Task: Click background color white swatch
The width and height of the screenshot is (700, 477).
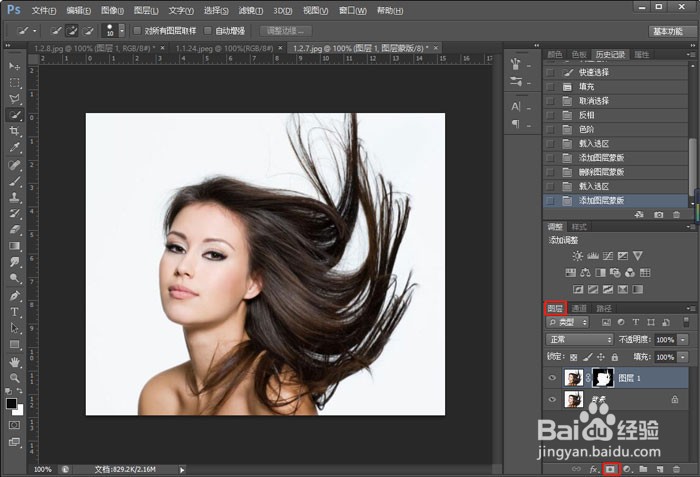Action: tap(19, 410)
